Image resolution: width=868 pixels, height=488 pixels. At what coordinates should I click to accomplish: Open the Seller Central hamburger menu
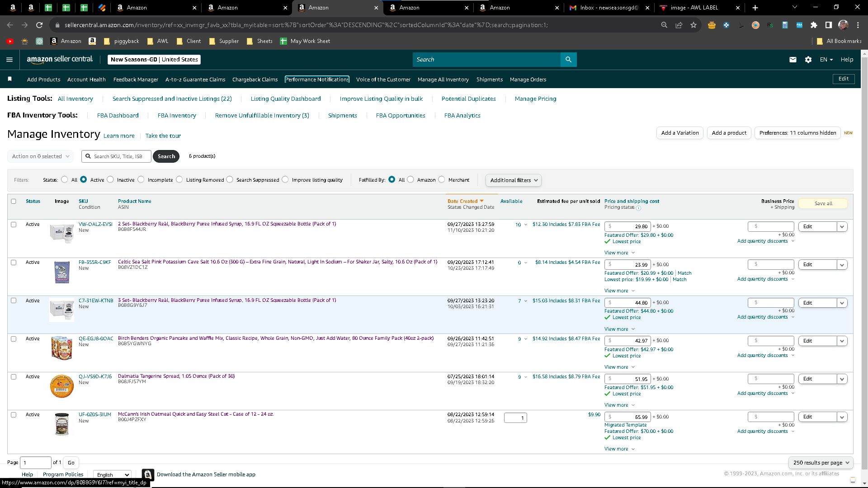pos(9,60)
